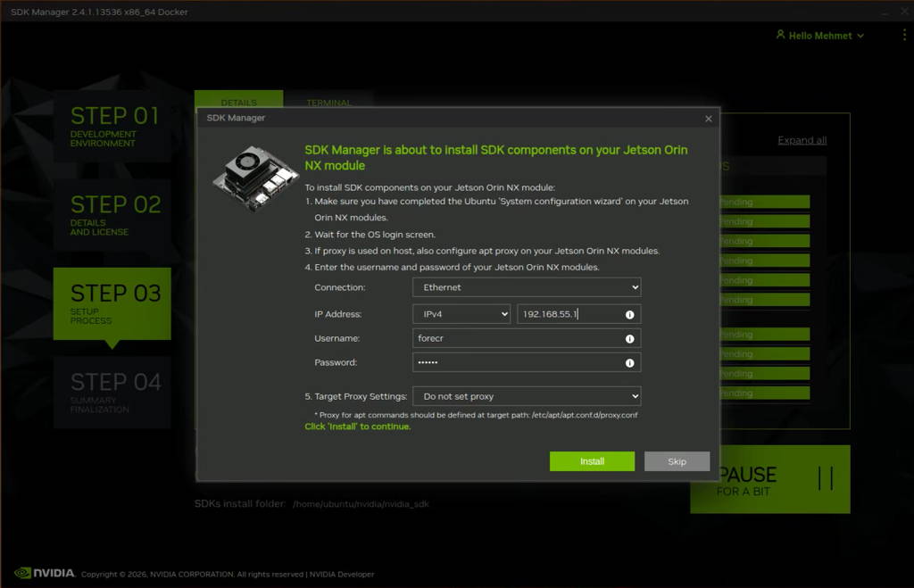Viewport: 914px width, 588px height.
Task: Click the SDKs install folder path text
Action: coord(361,504)
